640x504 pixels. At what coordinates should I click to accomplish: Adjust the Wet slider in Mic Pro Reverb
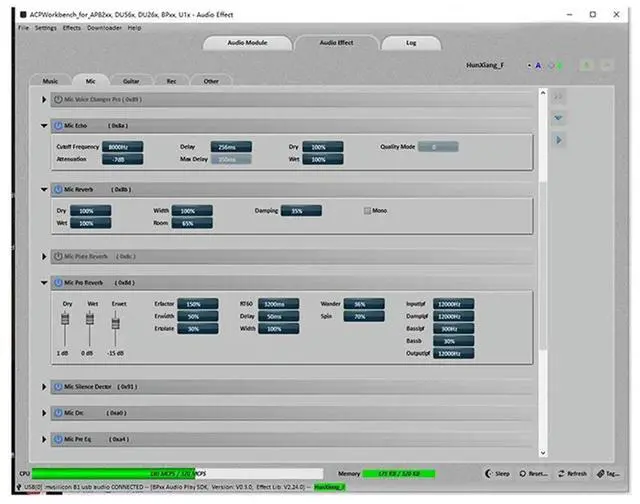point(90,318)
